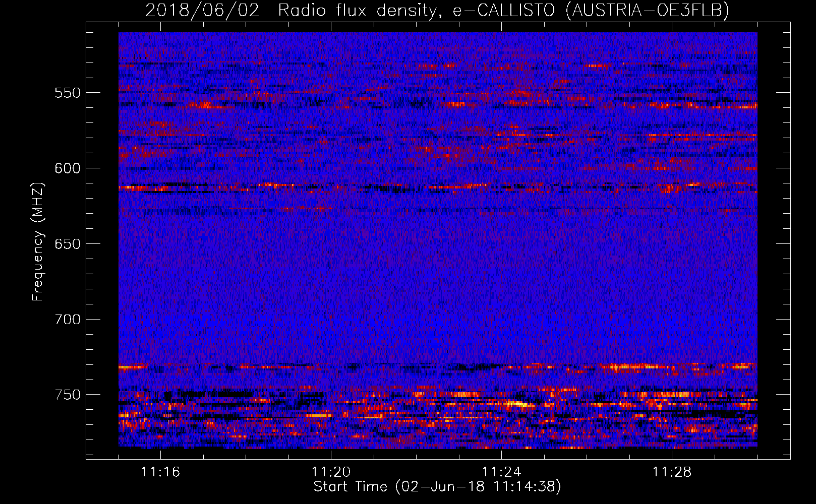Click the 11:16 time axis label
This screenshot has height=504, width=816.
point(160,472)
